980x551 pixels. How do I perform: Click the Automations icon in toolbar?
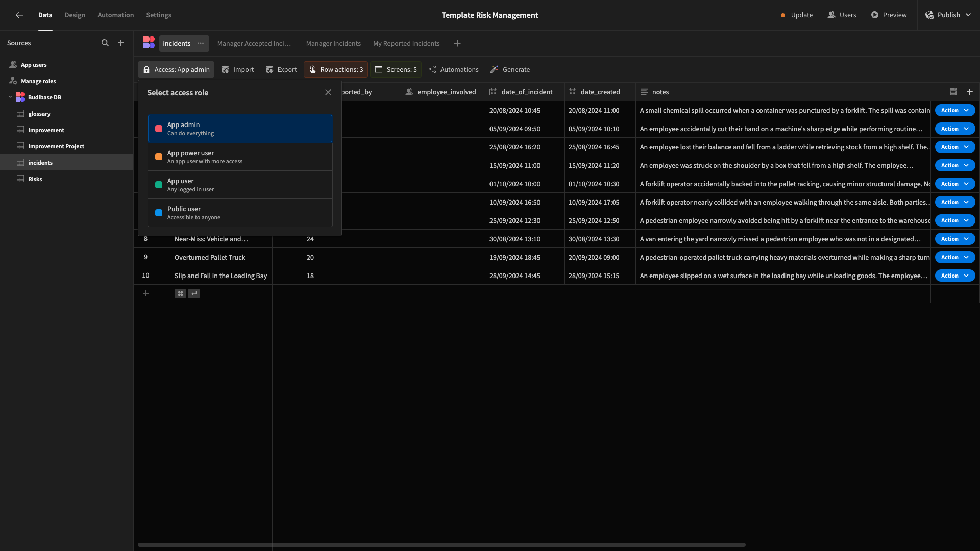pyautogui.click(x=432, y=70)
